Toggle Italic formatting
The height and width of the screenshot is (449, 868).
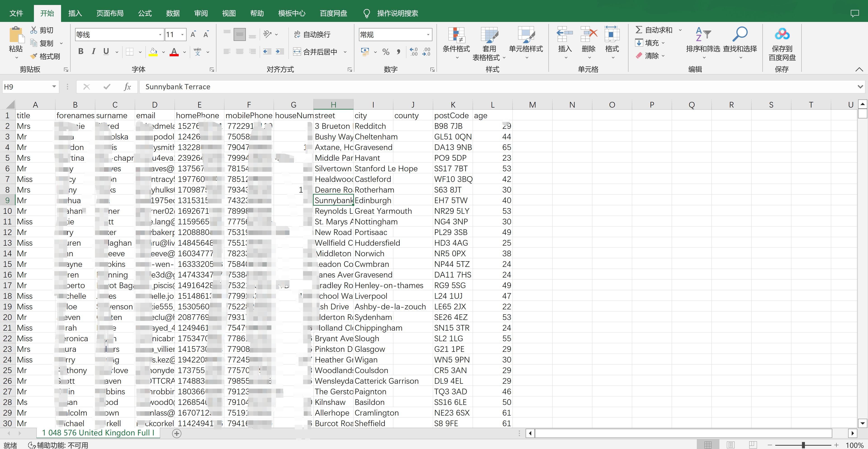pos(93,52)
